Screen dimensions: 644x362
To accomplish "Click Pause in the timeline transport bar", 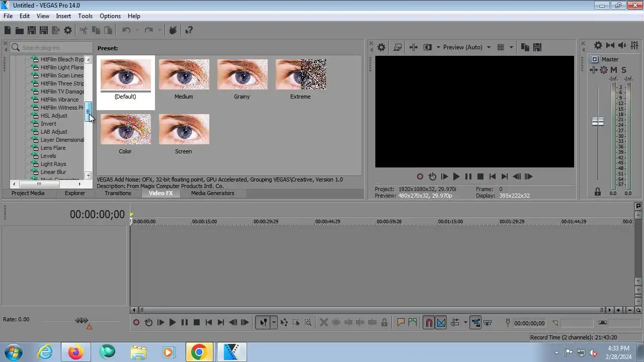I will pos(184,323).
